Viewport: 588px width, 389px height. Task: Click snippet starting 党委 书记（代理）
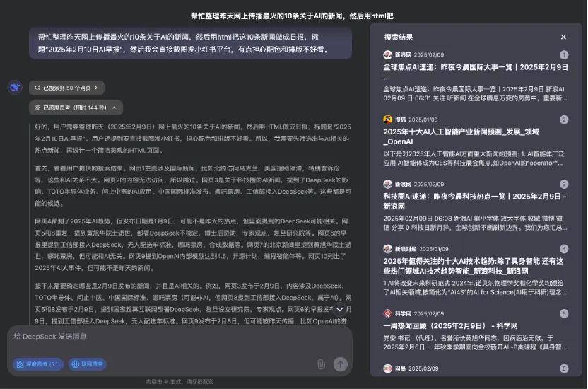coord(475,342)
